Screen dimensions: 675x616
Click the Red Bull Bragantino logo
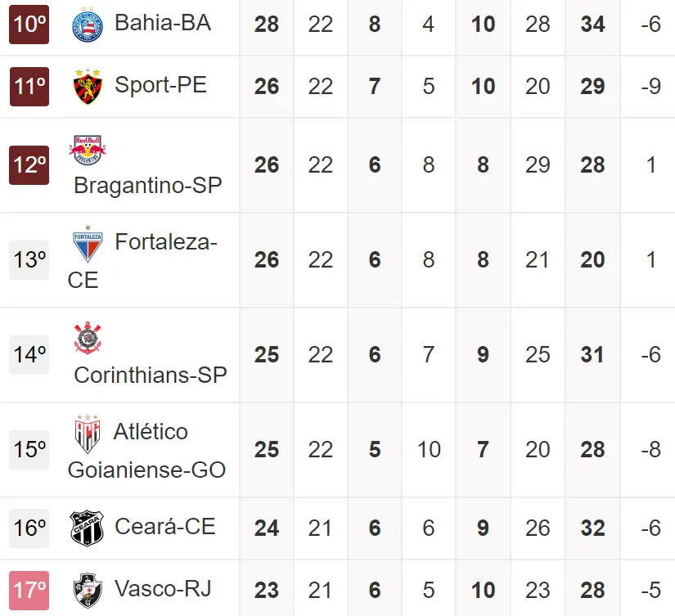[88, 149]
